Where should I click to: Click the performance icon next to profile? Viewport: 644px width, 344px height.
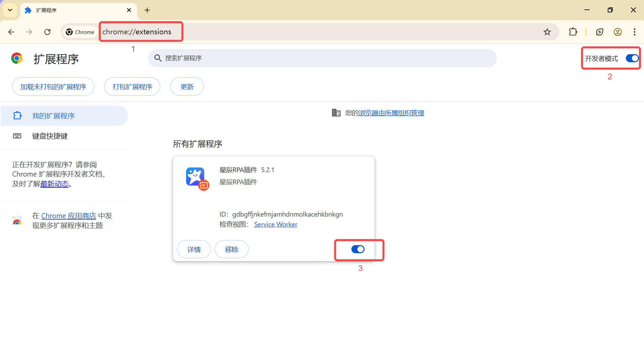(x=599, y=32)
